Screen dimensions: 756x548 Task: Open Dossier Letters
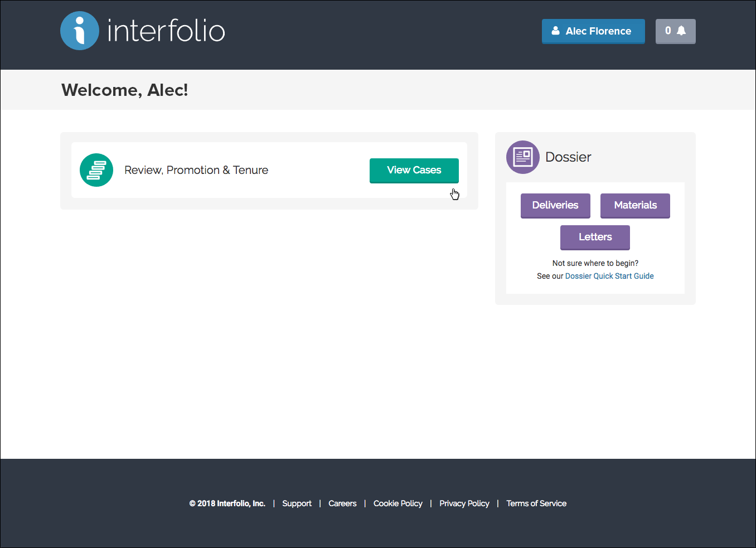pyautogui.click(x=595, y=237)
